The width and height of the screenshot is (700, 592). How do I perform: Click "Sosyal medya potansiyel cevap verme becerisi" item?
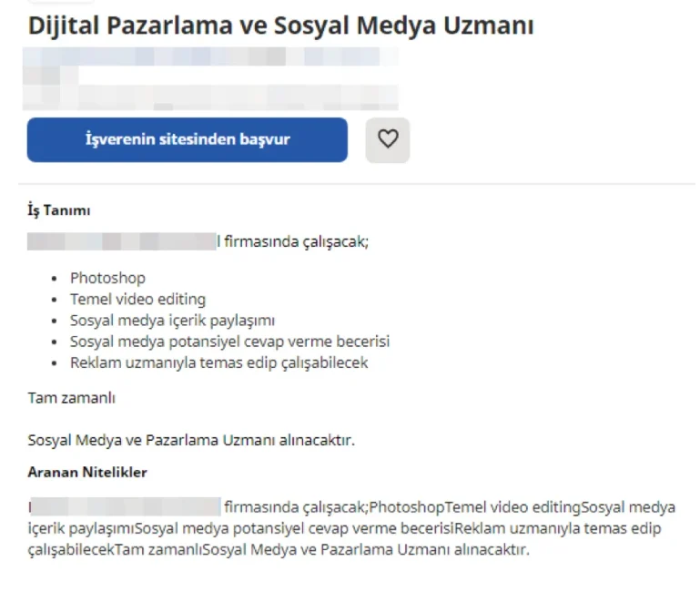click(229, 342)
